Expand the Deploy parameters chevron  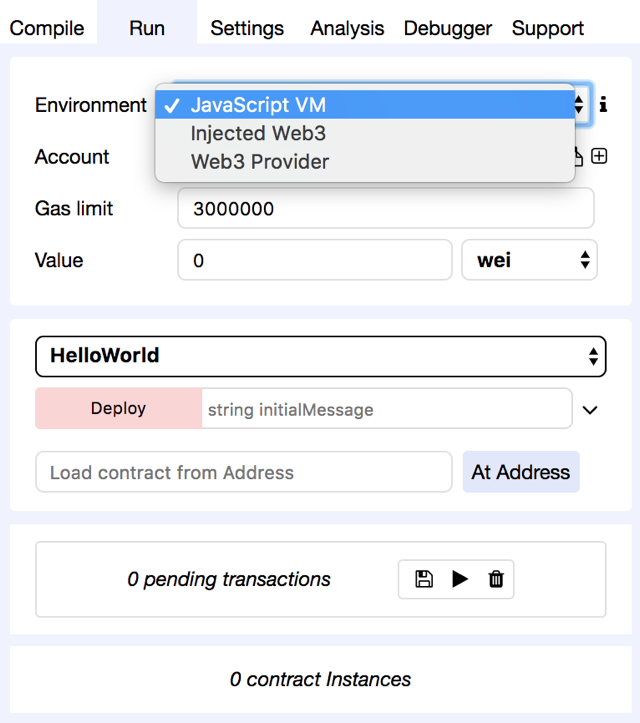(x=590, y=410)
